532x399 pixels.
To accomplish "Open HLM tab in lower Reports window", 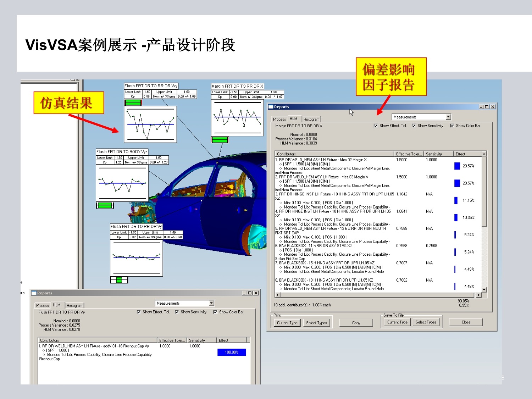I will coord(57,305).
